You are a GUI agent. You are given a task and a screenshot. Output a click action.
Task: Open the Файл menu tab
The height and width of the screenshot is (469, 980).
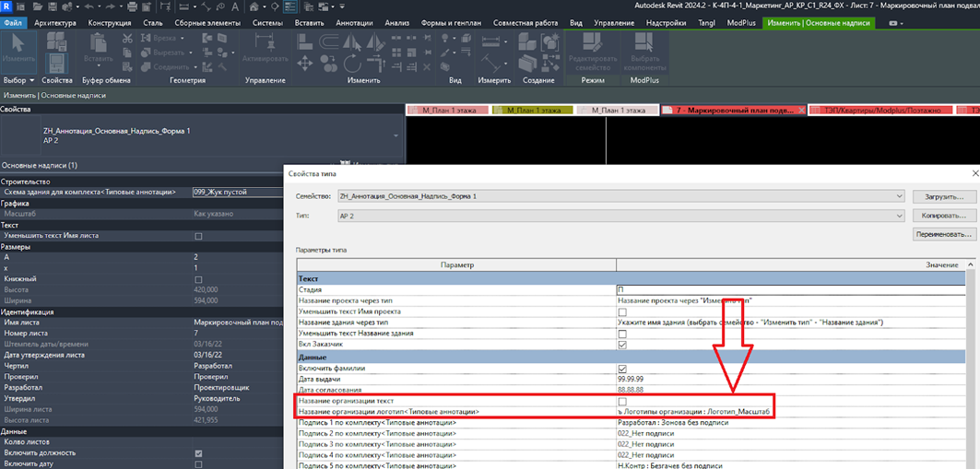pyautogui.click(x=13, y=22)
